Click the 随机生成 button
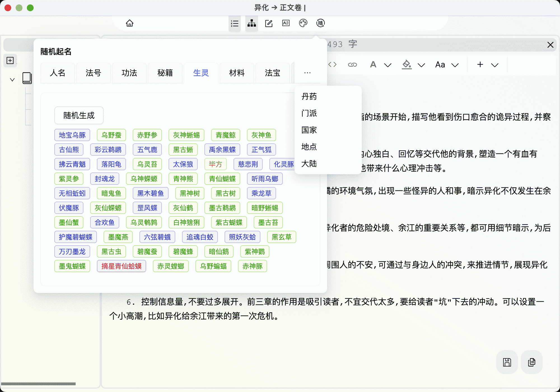Image resolution: width=560 pixels, height=392 pixels. coord(79,115)
